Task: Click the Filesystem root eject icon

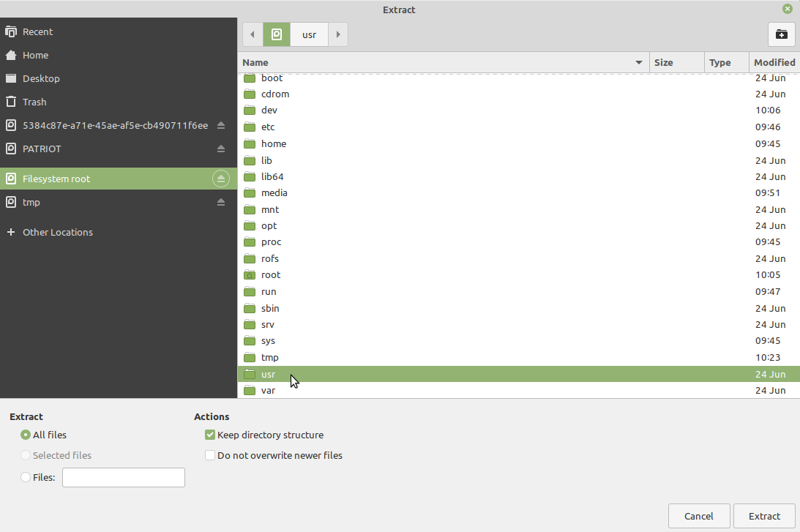Action: pos(221,179)
